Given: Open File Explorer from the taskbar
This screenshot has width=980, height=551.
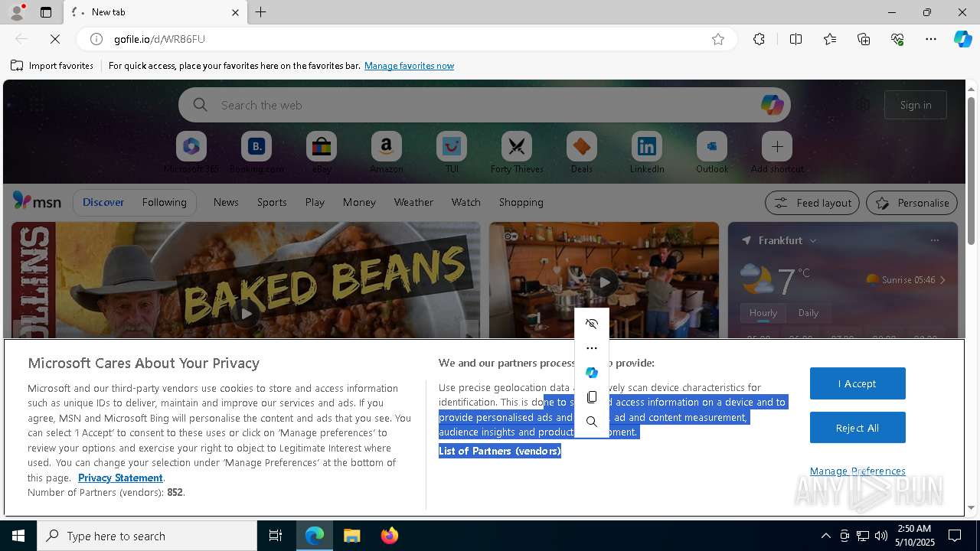Looking at the screenshot, I should (351, 536).
